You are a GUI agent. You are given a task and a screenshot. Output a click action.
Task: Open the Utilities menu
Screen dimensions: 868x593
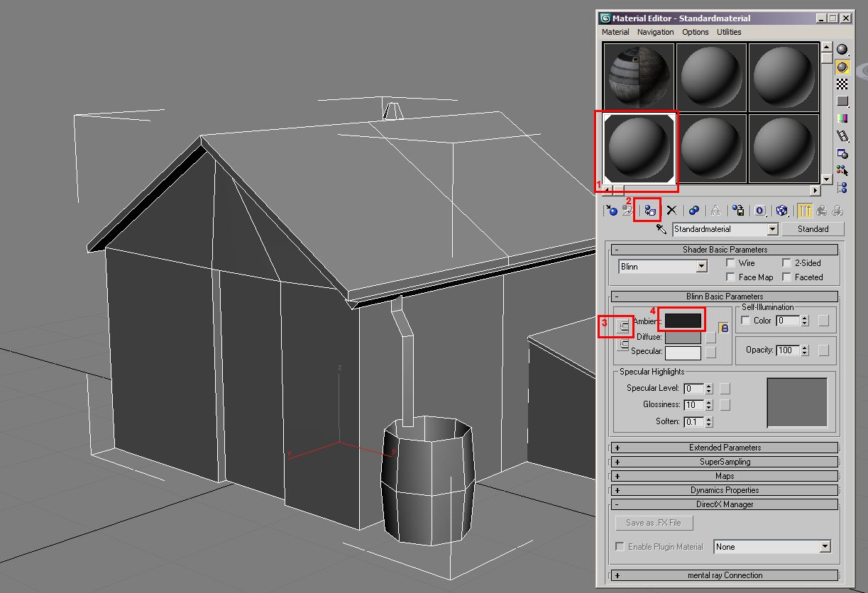728,32
